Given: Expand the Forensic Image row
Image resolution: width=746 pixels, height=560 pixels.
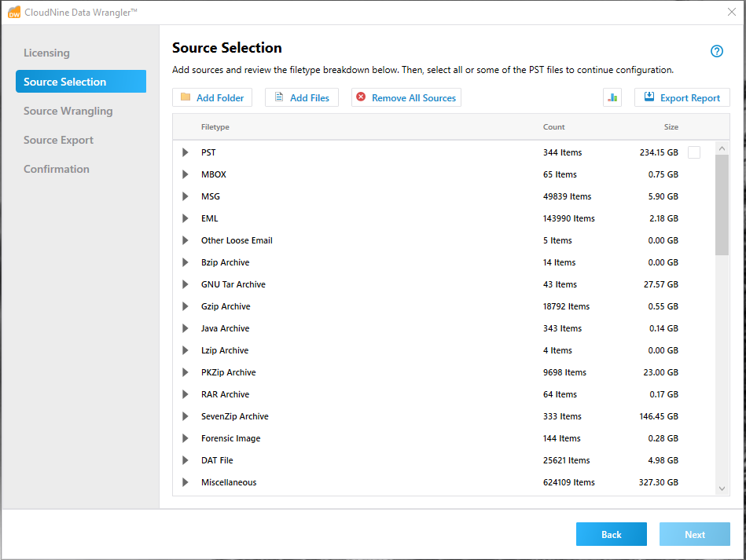Looking at the screenshot, I should pyautogui.click(x=185, y=438).
